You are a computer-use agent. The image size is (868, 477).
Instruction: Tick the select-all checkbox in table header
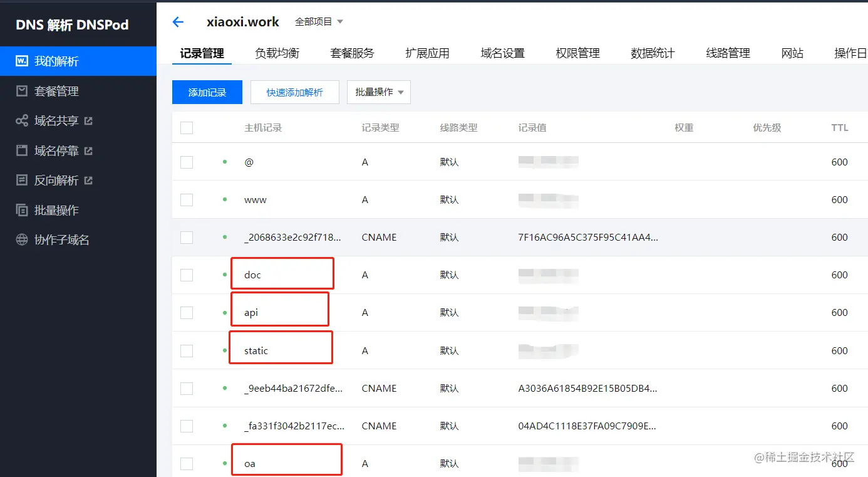[x=187, y=128]
